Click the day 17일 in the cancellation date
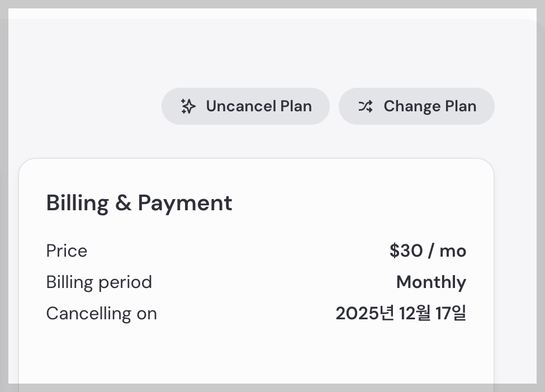Screen dimensions: 545x392 coord(451,314)
